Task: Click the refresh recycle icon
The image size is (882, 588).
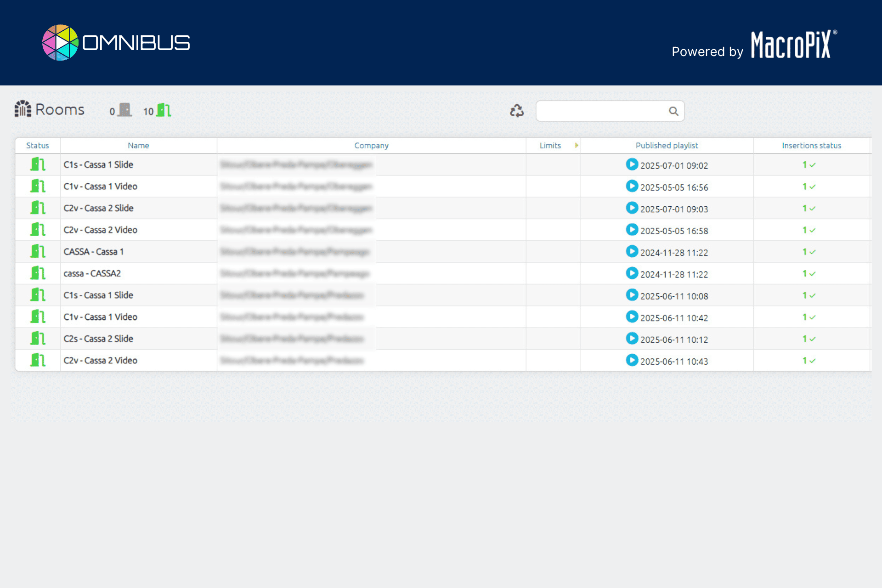Action: point(517,111)
